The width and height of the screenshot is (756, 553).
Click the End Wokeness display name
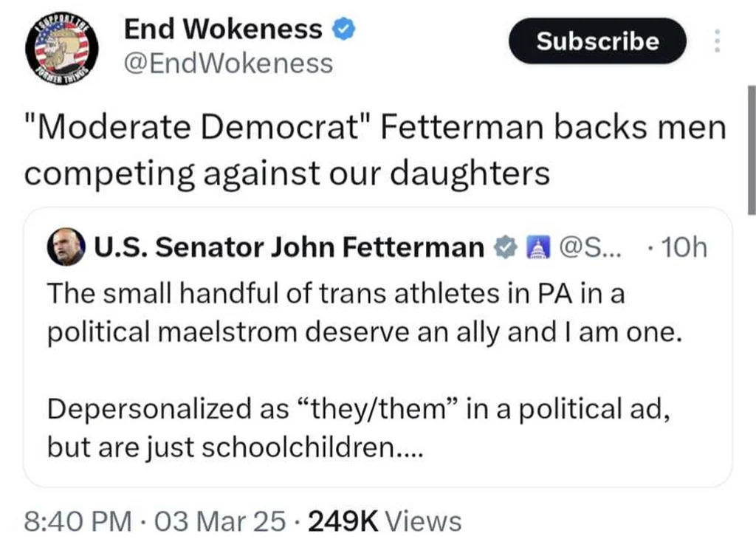tap(223, 29)
